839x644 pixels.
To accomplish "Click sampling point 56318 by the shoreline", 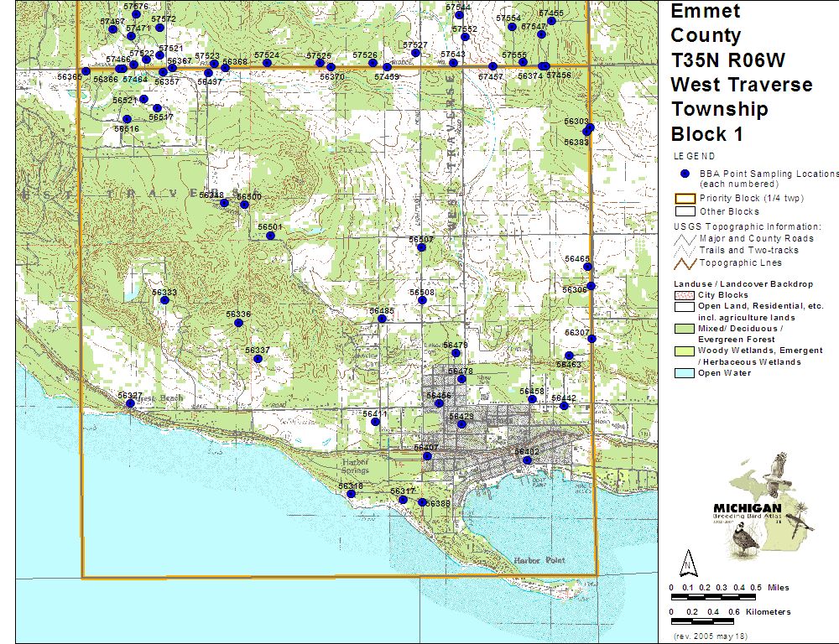I will (351, 494).
